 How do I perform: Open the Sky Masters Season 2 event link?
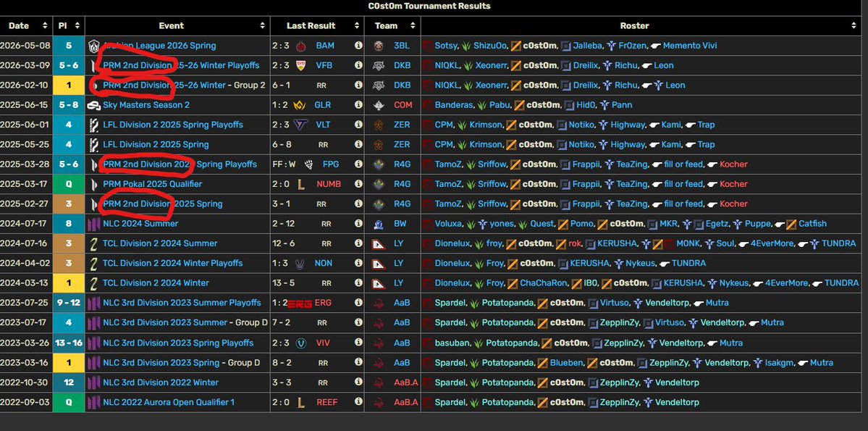146,105
